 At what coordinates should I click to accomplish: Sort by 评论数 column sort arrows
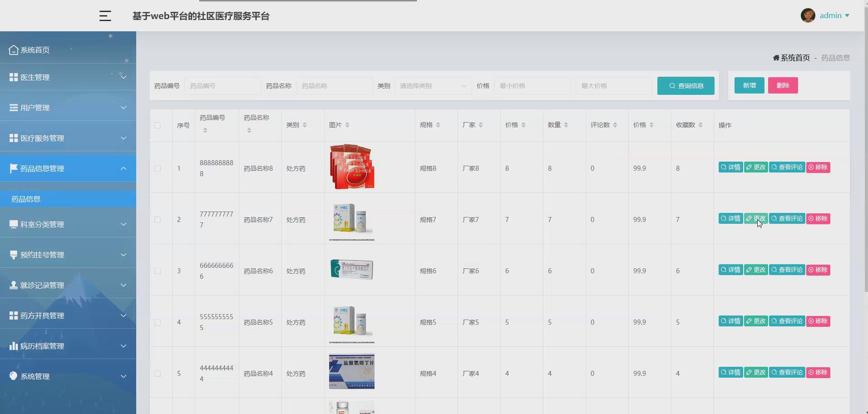pyautogui.click(x=615, y=125)
